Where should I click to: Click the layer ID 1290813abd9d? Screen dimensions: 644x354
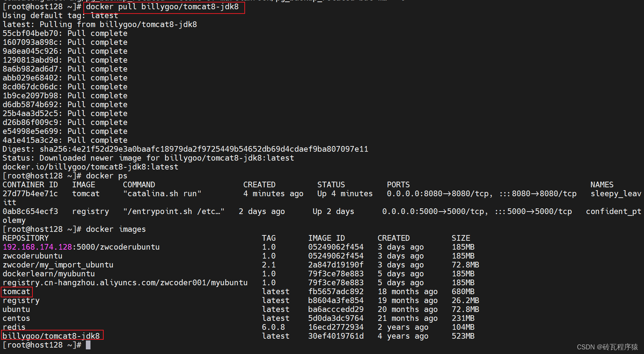tap(30, 60)
